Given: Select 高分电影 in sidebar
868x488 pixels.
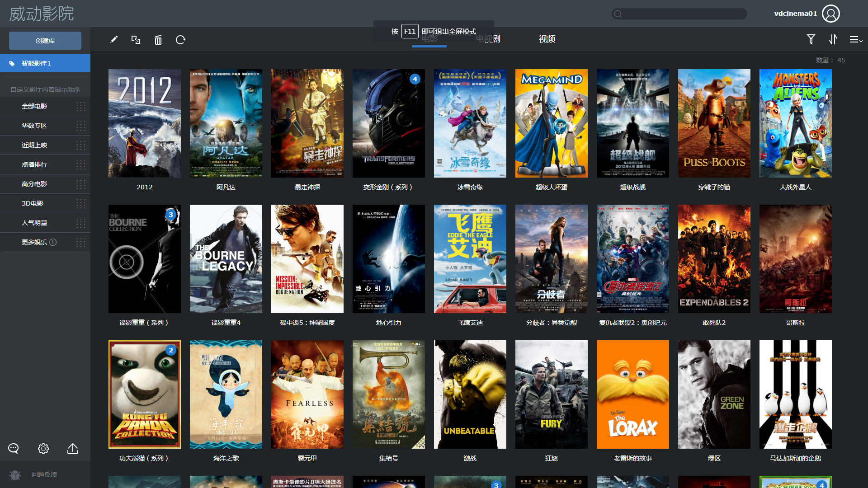Looking at the screenshot, I should coord(34,184).
